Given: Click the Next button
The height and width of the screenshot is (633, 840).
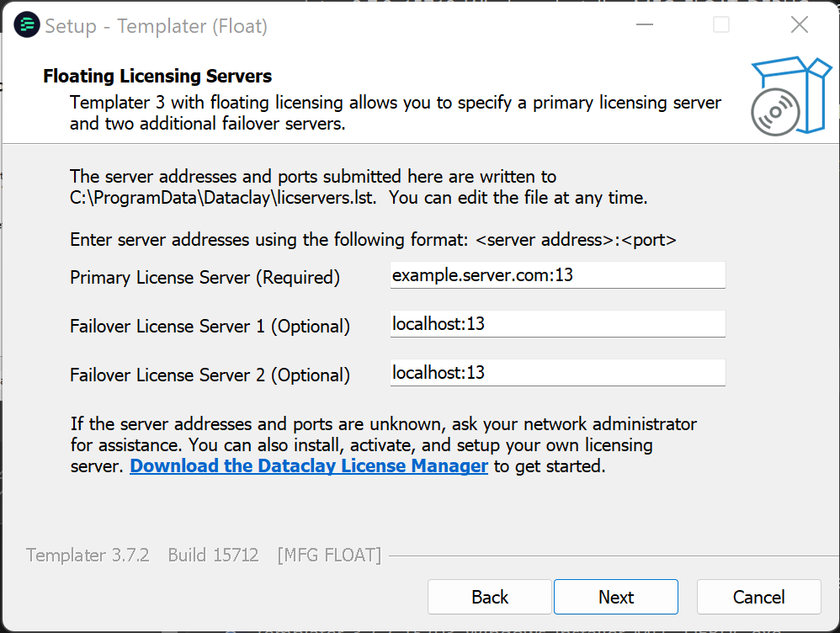Looking at the screenshot, I should 616,597.
